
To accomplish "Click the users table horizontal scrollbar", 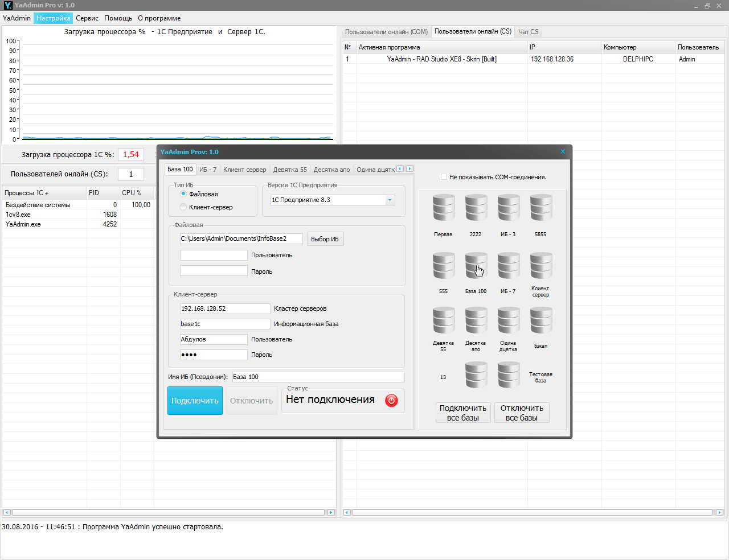I will (533, 512).
